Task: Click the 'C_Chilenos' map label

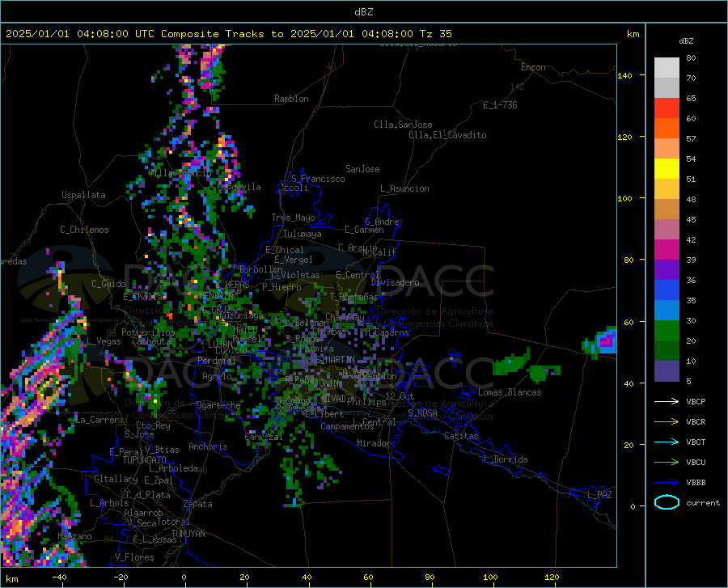Action: (84, 230)
